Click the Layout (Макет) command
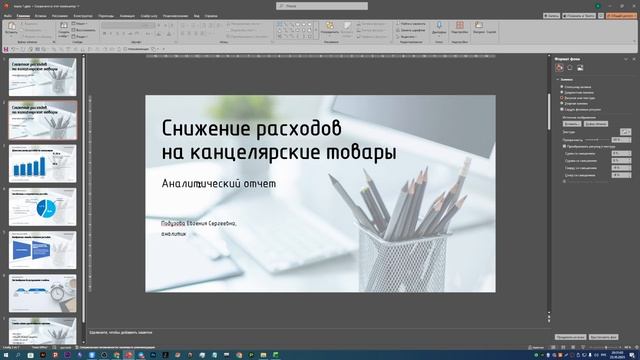Viewport: 640px width, 360px height. [x=80, y=24]
